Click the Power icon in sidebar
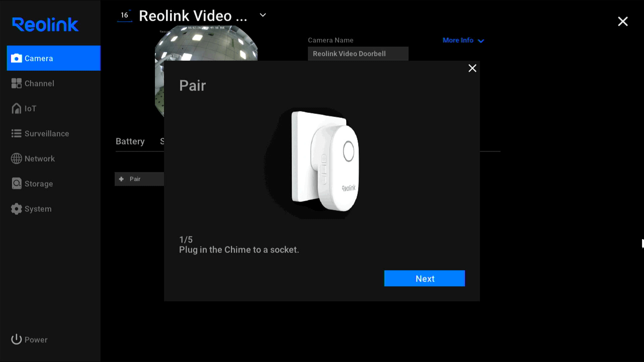The width and height of the screenshot is (644, 362). (17, 339)
